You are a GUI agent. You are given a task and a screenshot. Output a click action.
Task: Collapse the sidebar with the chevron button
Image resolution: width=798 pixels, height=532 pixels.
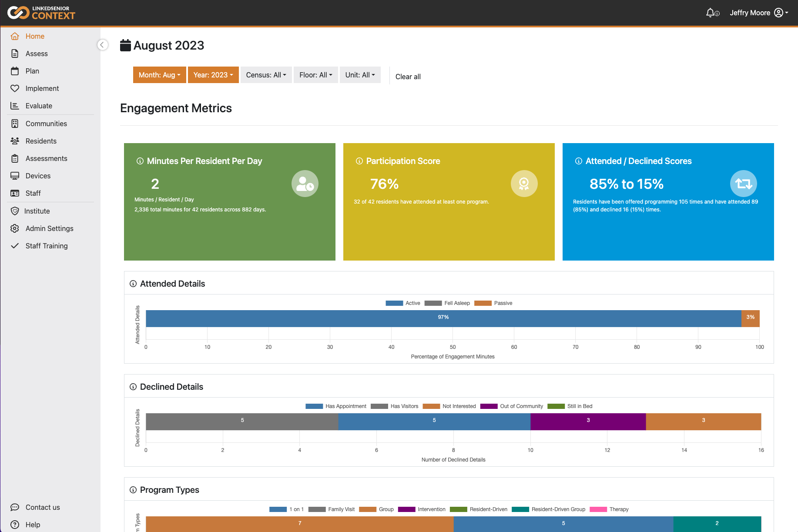pyautogui.click(x=103, y=45)
